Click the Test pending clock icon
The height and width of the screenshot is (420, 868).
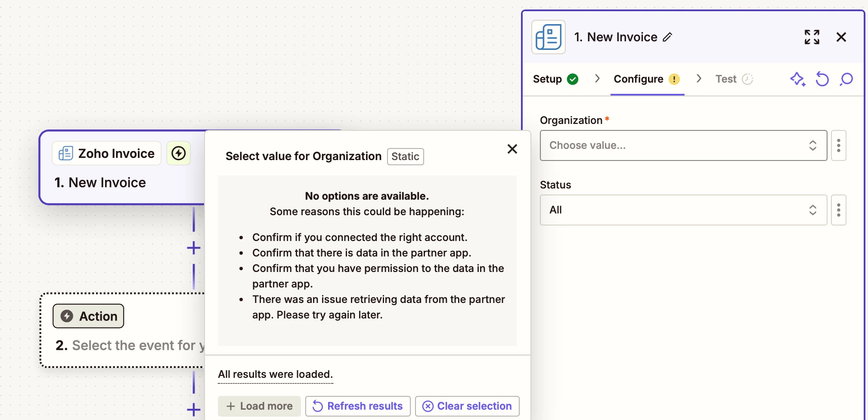pyautogui.click(x=747, y=79)
